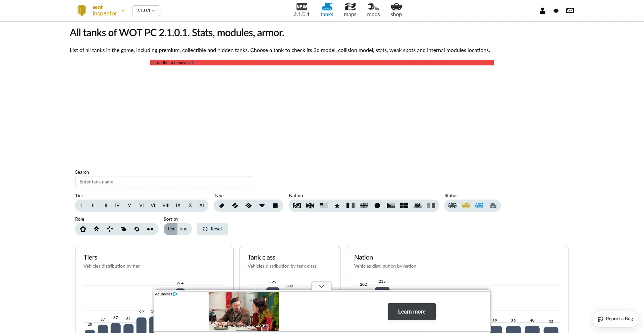Open the Discord link icon
Screen dimensions: 644x333
(570, 11)
